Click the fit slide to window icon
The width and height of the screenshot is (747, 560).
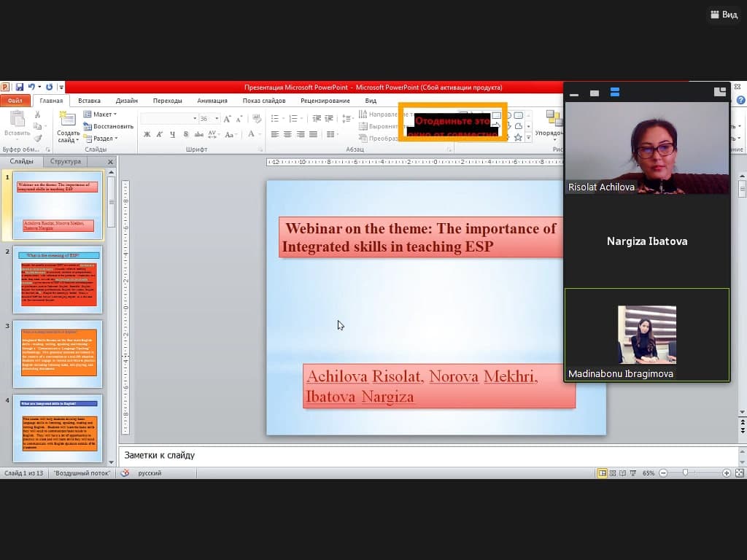pyautogui.click(x=739, y=473)
